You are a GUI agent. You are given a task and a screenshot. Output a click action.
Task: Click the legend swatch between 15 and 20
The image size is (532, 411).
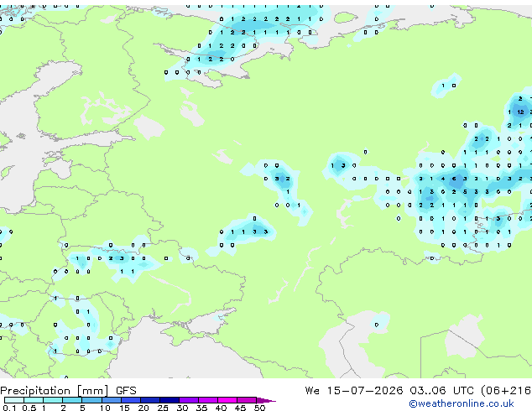tap(131, 400)
